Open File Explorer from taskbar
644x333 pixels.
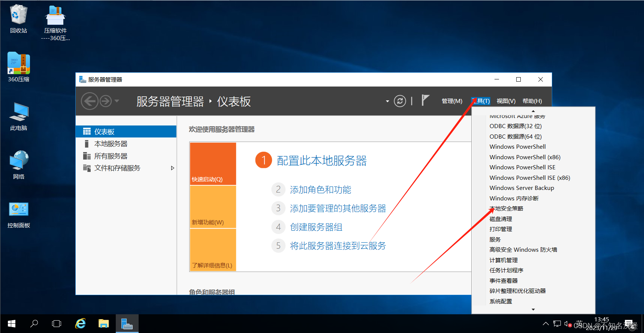pos(104,324)
